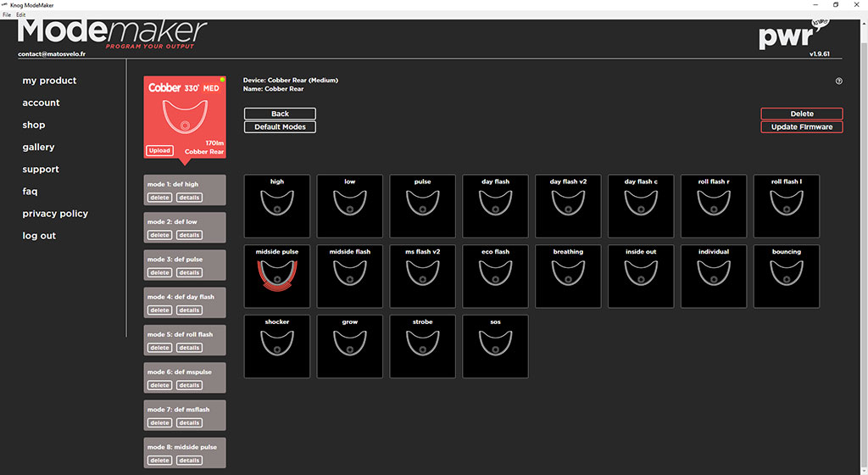Delete mode 8: midside pulse

click(159, 461)
